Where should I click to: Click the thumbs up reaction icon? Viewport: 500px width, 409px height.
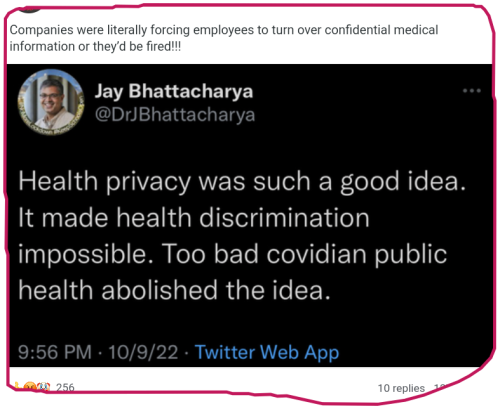(17, 387)
